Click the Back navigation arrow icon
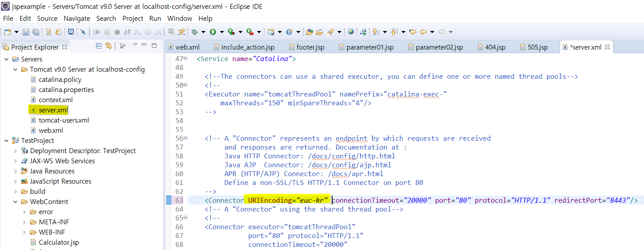This screenshot has width=644, height=250. 423,32
